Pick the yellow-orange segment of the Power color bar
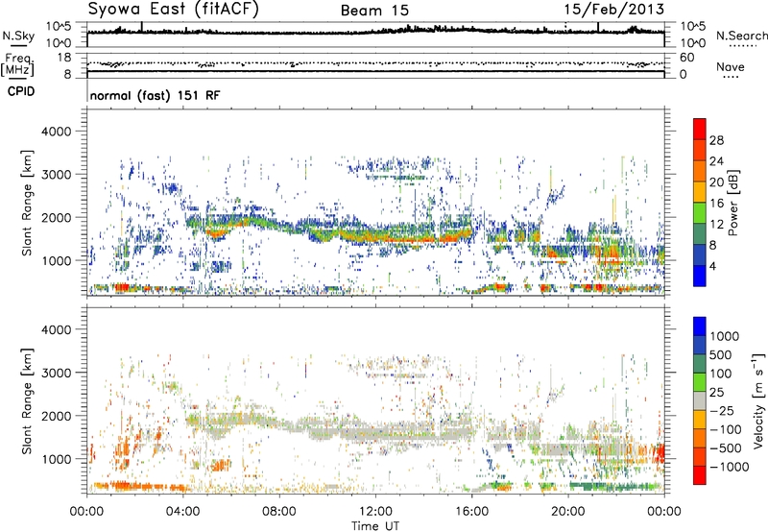 tap(700, 192)
